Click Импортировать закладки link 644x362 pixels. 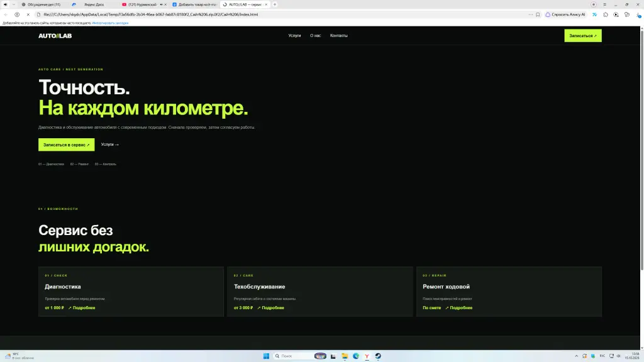click(x=110, y=23)
